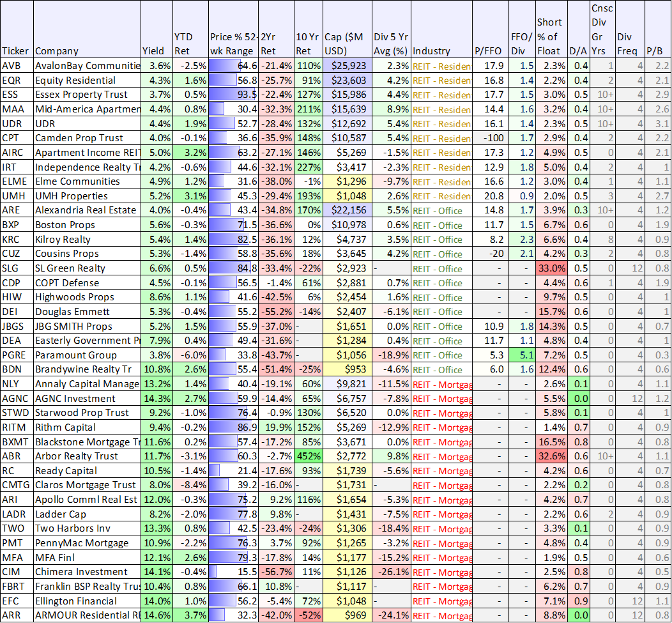Select the 3.2% YTD return for AIRC

click(x=191, y=153)
